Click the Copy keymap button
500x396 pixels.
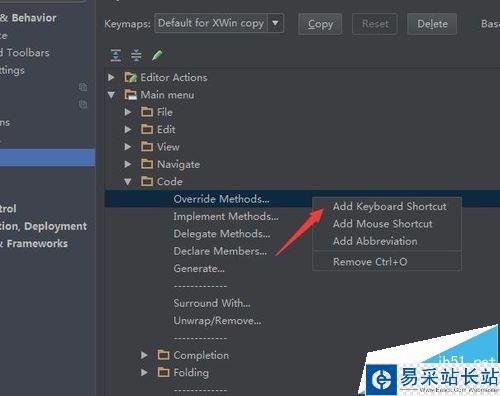coord(320,24)
